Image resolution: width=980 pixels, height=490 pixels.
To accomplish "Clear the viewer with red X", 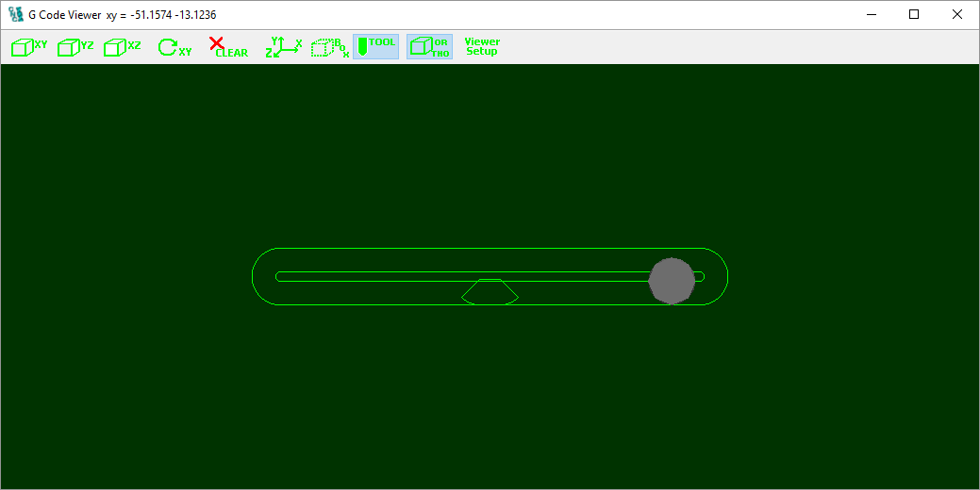I will 227,47.
